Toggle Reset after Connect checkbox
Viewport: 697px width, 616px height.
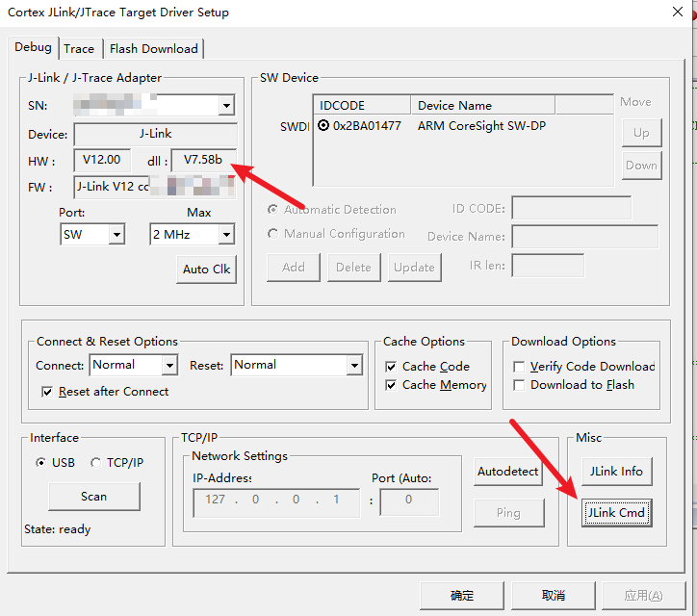48,393
